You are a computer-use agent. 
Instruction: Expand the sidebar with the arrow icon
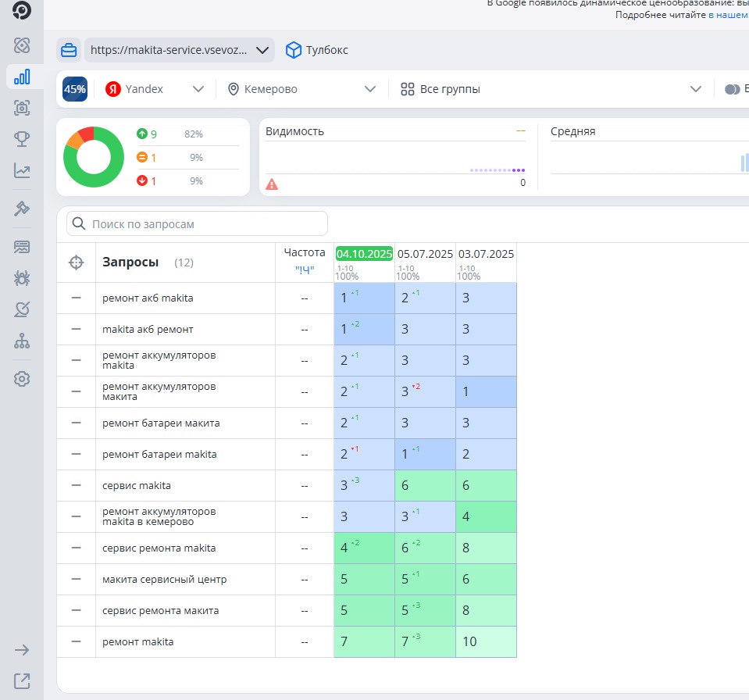pos(22,650)
